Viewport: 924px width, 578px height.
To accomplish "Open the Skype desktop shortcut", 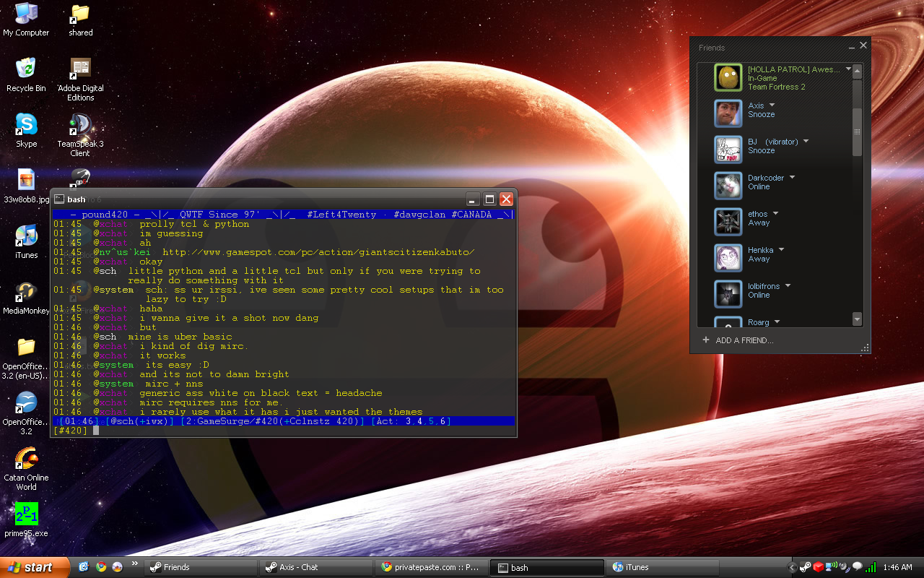I will coord(26,125).
